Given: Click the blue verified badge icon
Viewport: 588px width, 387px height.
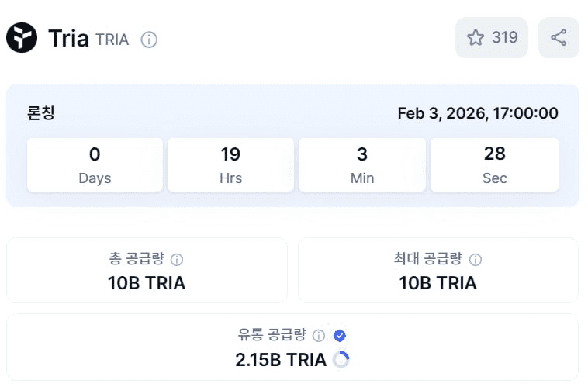Looking at the screenshot, I should pos(339,336).
